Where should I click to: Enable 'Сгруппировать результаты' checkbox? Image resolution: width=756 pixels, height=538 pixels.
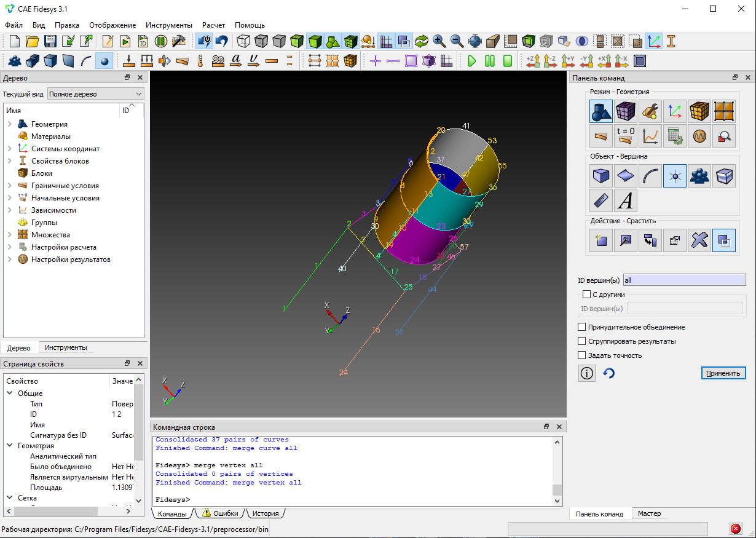[582, 341]
